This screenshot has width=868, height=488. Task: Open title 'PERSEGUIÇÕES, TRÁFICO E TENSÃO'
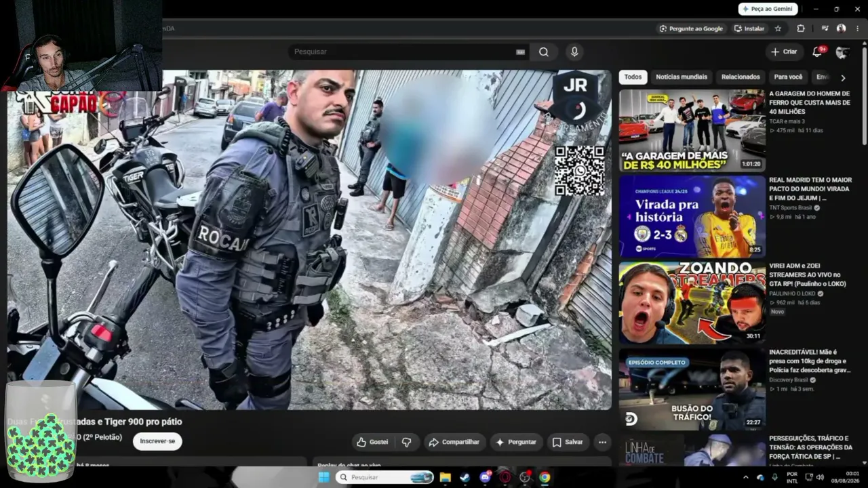810,447
